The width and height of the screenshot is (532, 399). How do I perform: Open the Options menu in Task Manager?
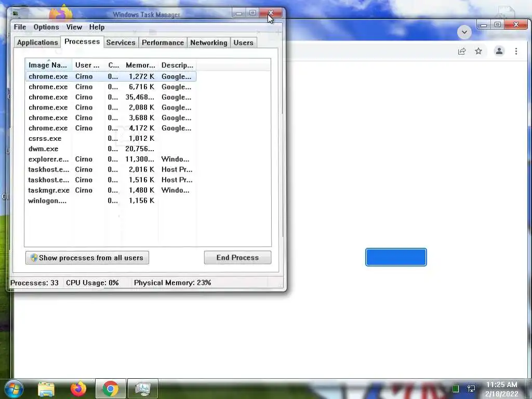pos(46,27)
